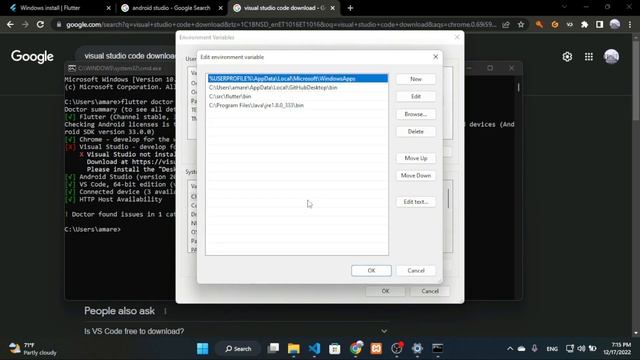
Task: Open Task View on the taskbar
Action: (273, 349)
